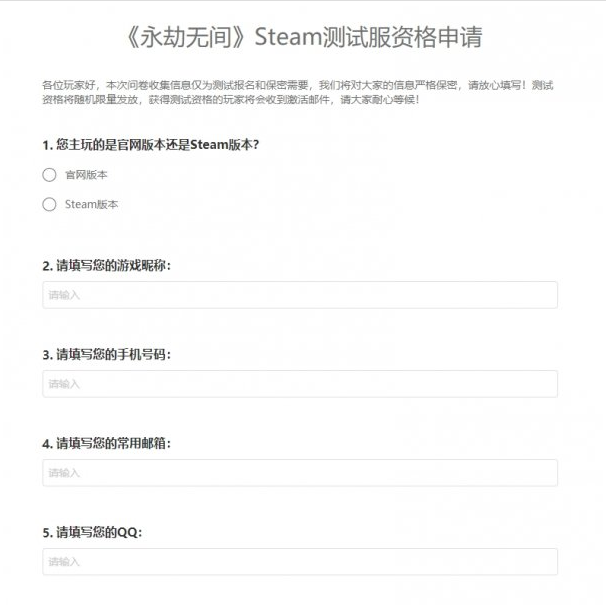Screen dimensions: 606x607
Task: Click question 1 heading about 官网版本还是Steam版本
Action: coord(151,145)
